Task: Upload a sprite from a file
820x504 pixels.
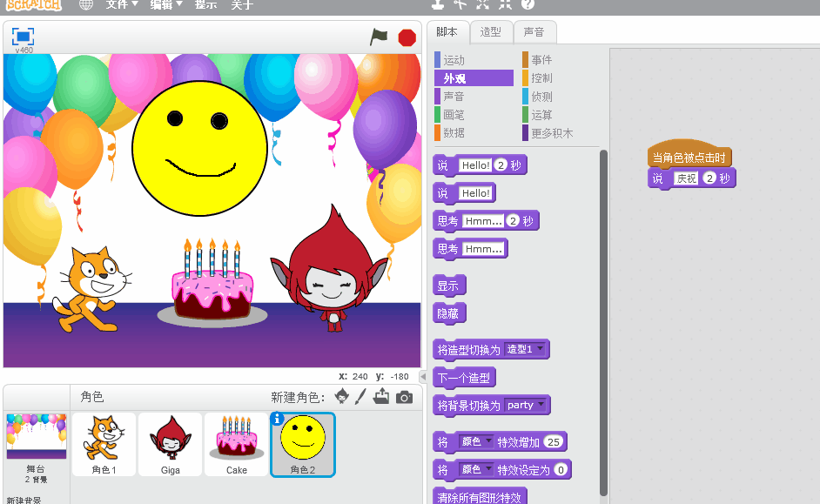Action: pyautogui.click(x=381, y=397)
